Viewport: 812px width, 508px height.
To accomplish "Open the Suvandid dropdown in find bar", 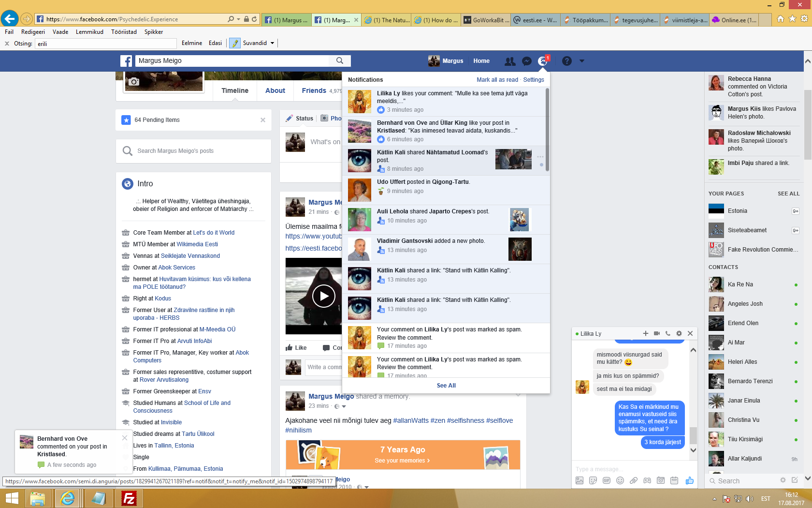I will [272, 43].
